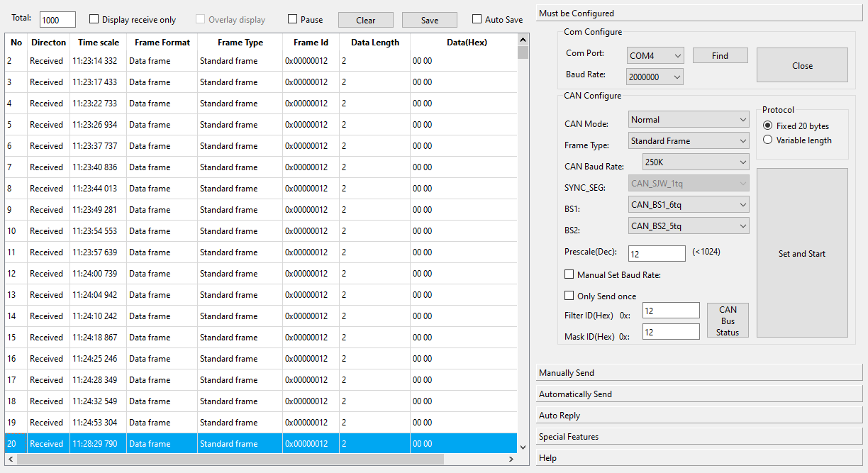Check Manual Set Baud Rate option
The height and width of the screenshot is (473, 868).
pyautogui.click(x=569, y=274)
